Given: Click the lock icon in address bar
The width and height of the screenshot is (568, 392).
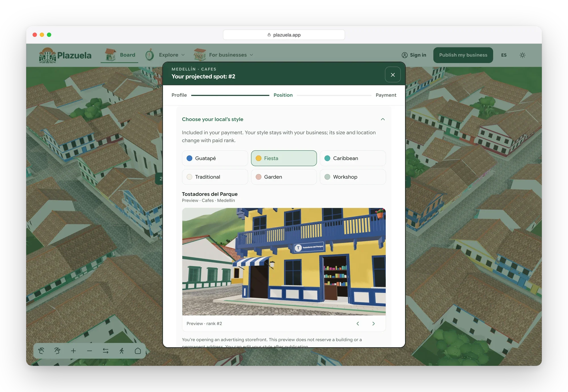Looking at the screenshot, I should tap(269, 35).
